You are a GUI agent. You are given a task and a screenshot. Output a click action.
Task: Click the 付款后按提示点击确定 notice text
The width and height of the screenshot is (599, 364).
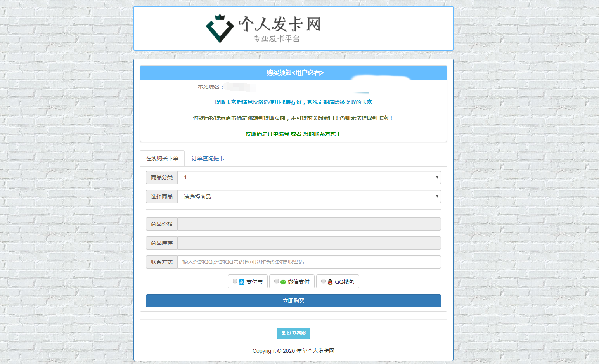(x=293, y=118)
